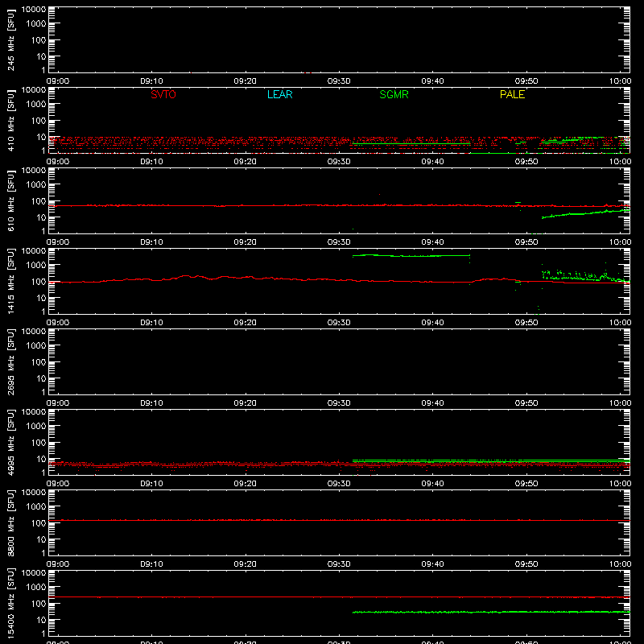The image size is (644, 644).
Task: Click 09:10 time label under 245 MHz panel
Action: click(151, 81)
